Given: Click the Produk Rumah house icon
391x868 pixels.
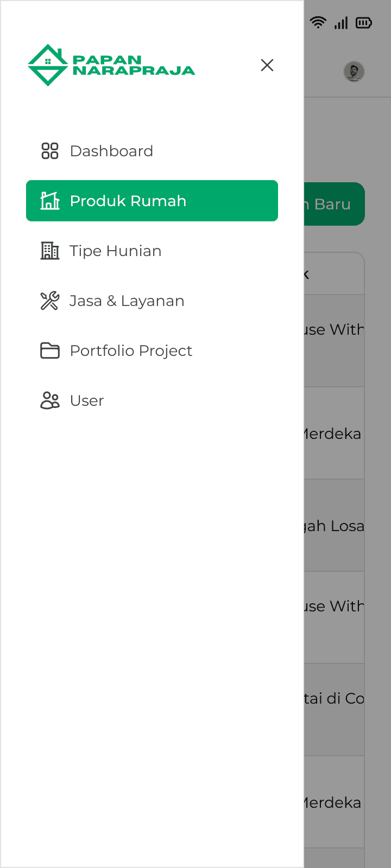Looking at the screenshot, I should tap(50, 201).
